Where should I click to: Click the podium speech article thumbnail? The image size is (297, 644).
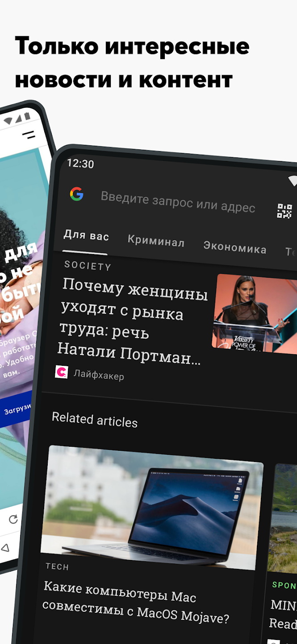[255, 313]
